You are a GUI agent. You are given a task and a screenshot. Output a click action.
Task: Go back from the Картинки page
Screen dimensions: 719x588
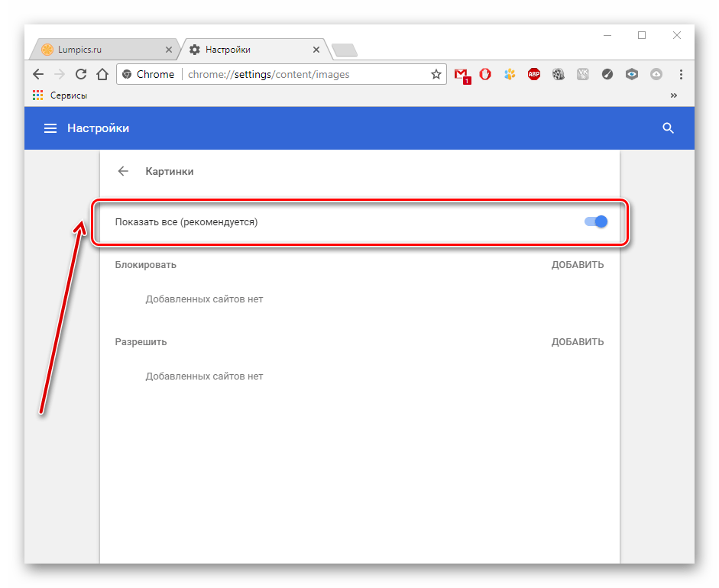123,171
